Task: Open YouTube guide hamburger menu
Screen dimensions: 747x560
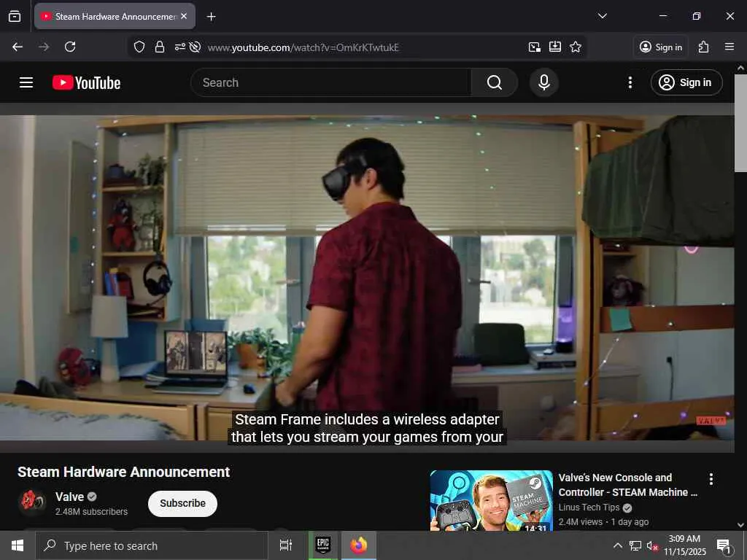Action: pyautogui.click(x=26, y=82)
